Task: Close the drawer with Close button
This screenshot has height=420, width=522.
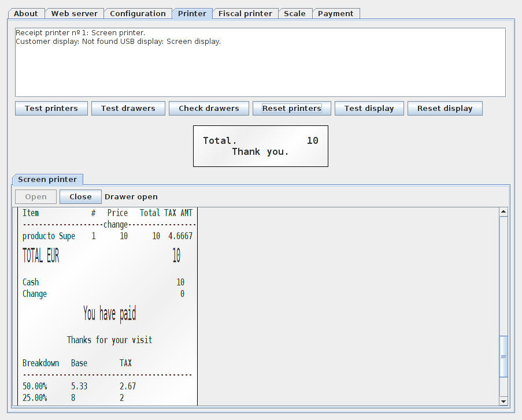Action: (80, 196)
